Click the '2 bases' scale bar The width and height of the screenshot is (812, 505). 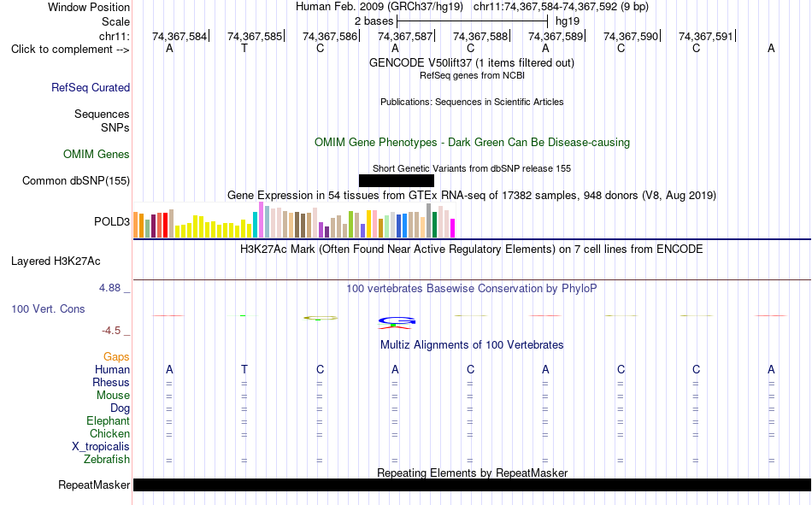(x=472, y=21)
